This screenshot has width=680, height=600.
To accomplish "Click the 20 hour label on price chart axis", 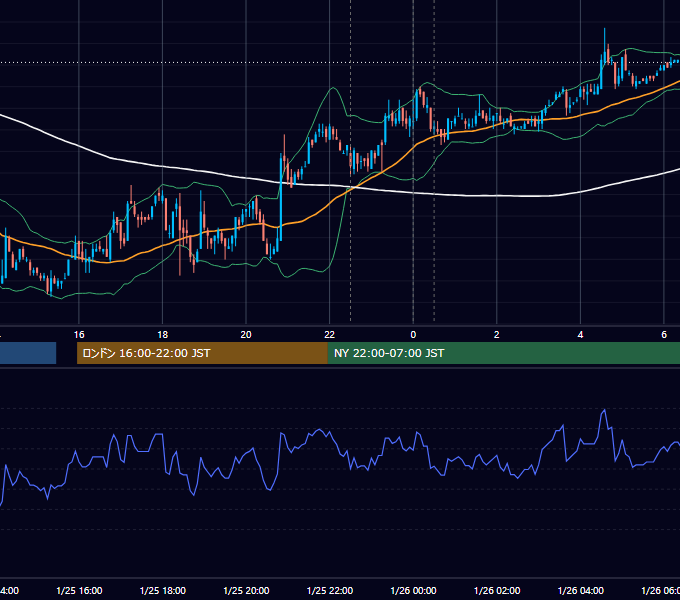I will tap(246, 335).
